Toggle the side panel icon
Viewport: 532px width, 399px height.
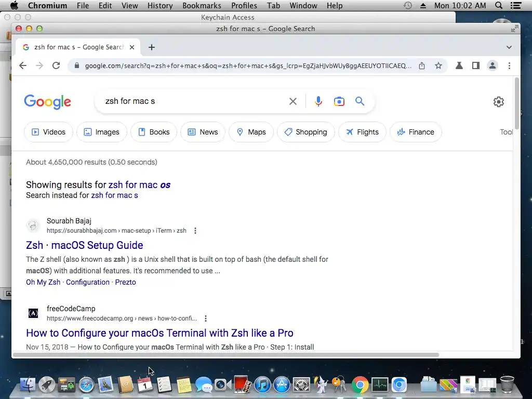click(476, 65)
